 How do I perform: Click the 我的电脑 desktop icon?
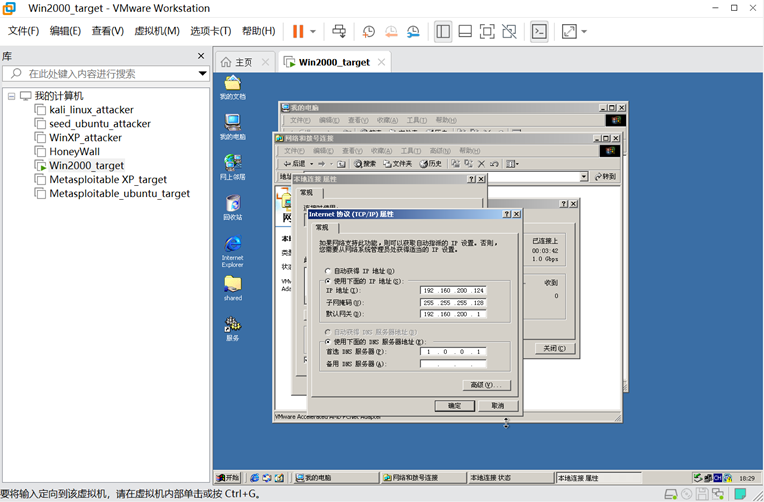[232, 127]
